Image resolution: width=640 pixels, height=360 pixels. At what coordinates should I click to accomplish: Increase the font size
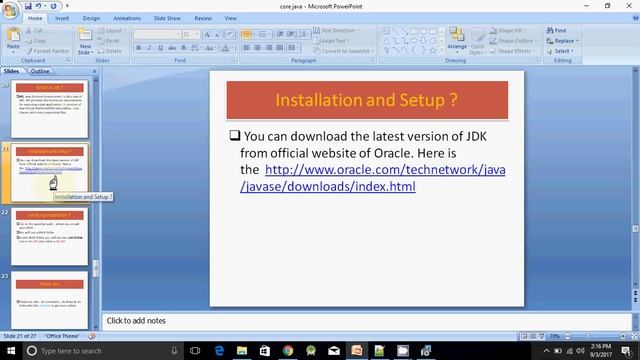point(207,34)
